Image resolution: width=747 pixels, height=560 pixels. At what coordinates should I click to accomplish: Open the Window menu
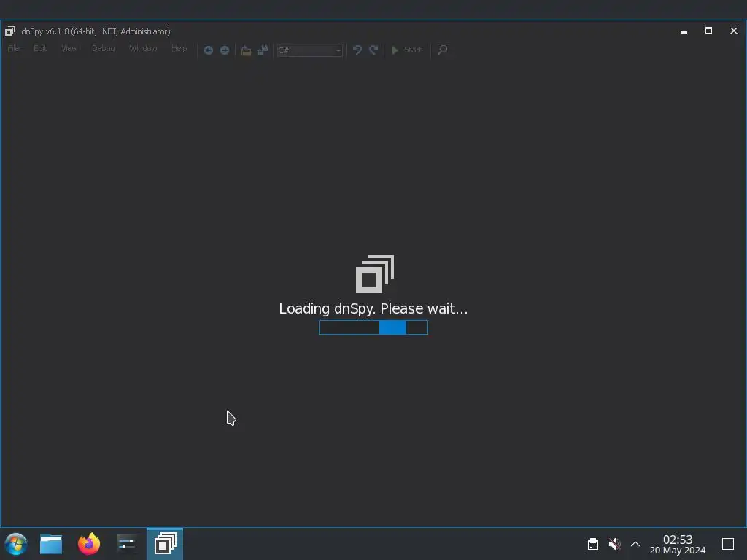[143, 49]
